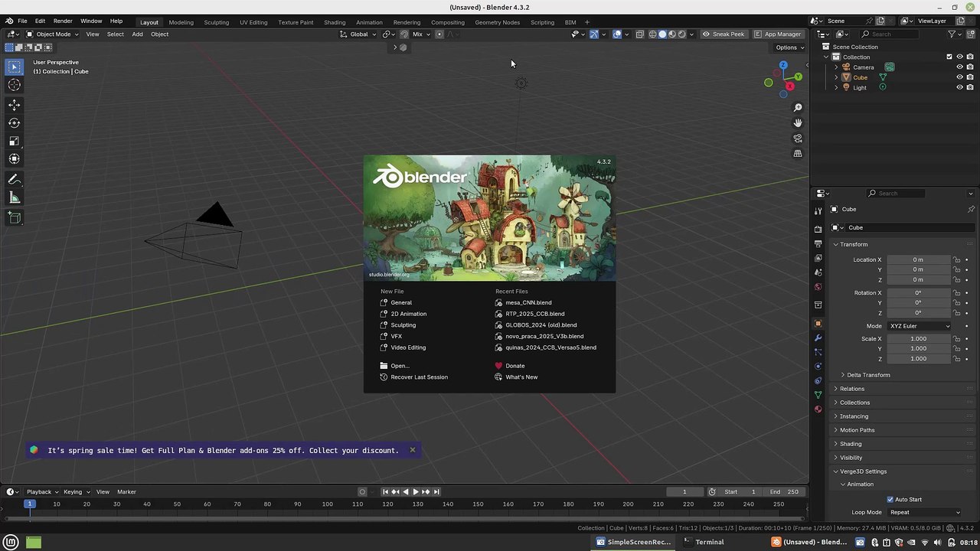Lock the Location X value

[956, 259]
